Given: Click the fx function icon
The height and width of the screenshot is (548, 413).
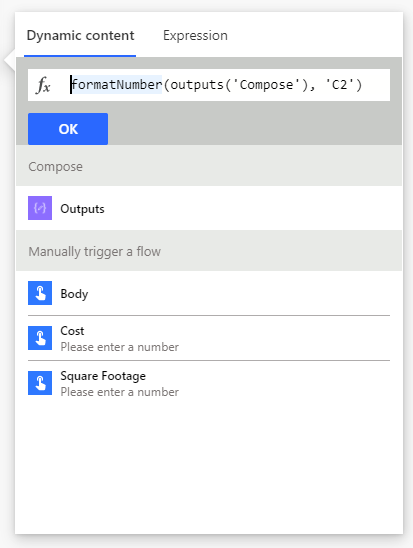Looking at the screenshot, I should [x=43, y=85].
